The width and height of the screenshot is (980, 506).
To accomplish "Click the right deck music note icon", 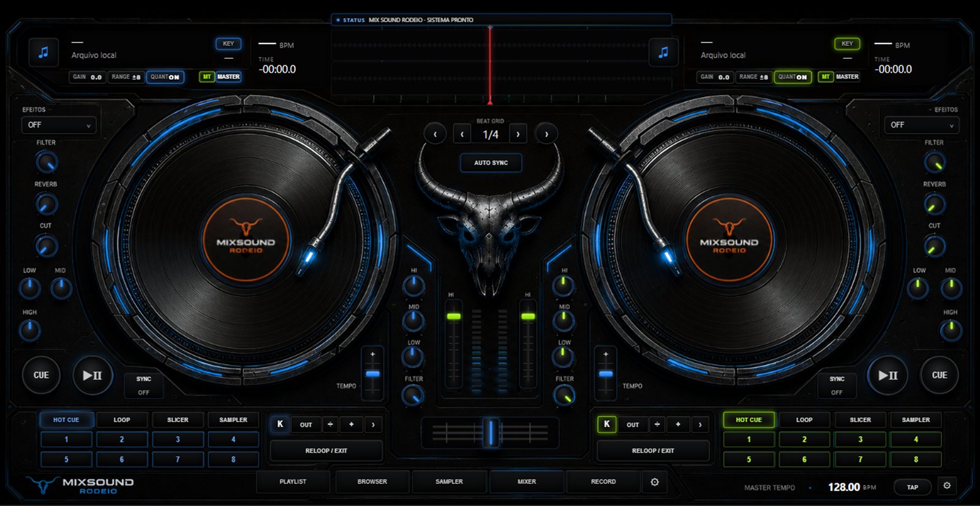I will (663, 53).
